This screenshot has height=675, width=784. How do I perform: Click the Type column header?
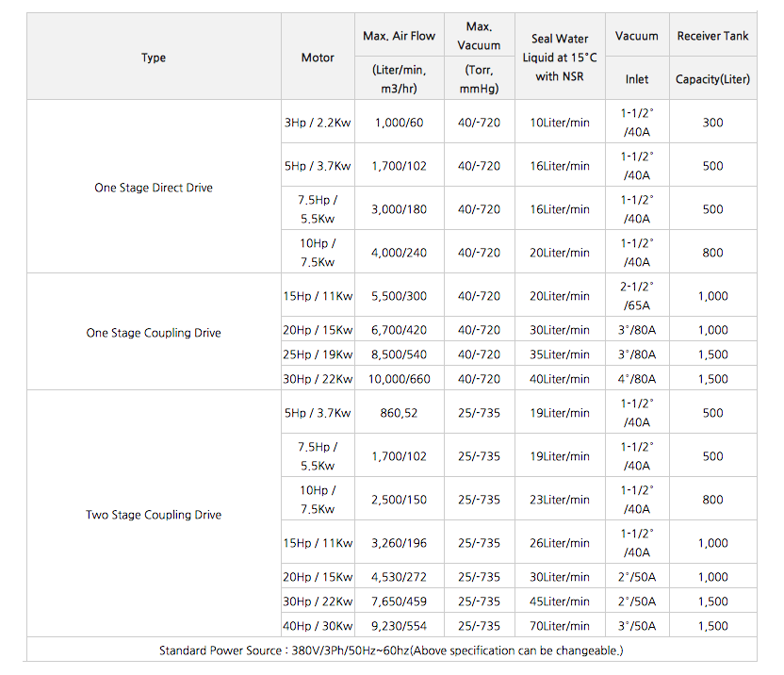154,58
